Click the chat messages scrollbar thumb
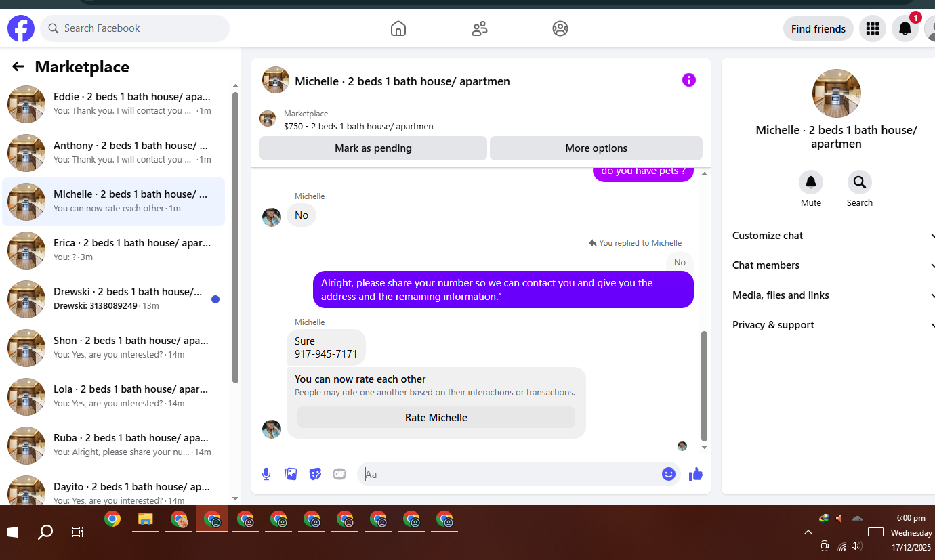Screen dimensions: 935x560 pyautogui.click(x=704, y=386)
